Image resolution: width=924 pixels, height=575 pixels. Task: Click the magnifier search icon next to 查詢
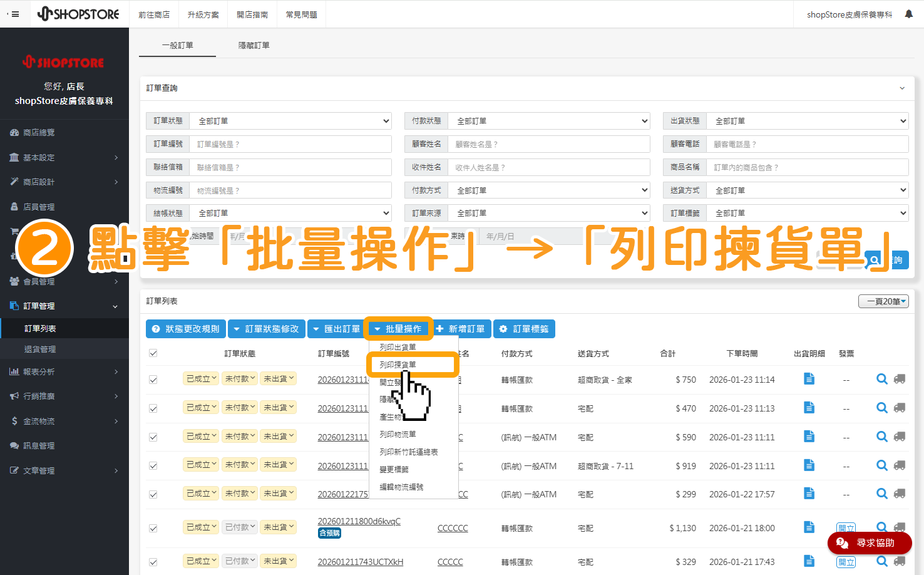[874, 259]
